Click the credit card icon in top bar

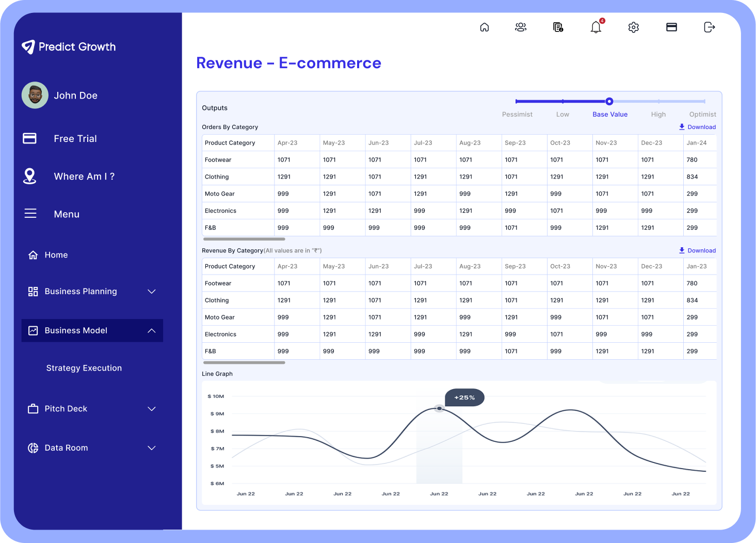point(671,27)
